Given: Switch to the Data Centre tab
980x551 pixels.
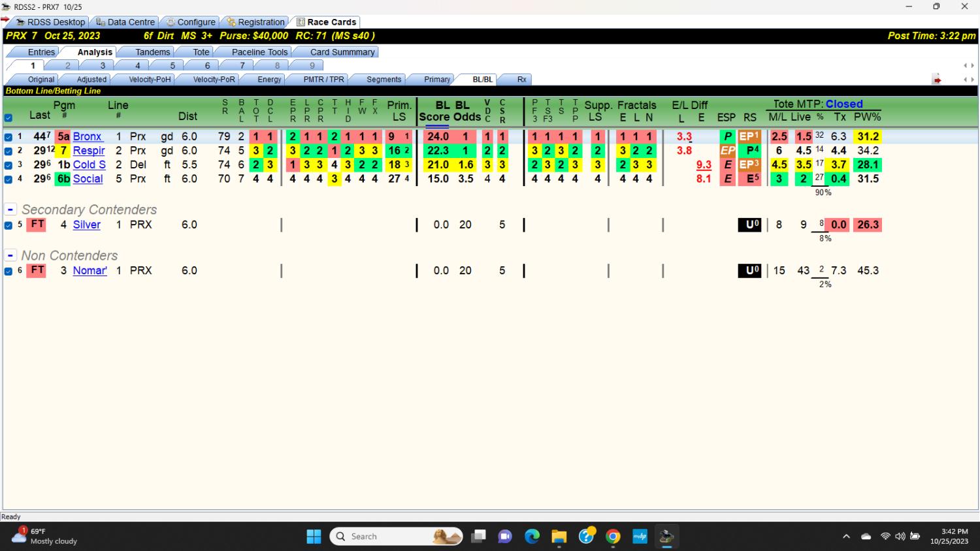Looking at the screenshot, I should click(125, 22).
